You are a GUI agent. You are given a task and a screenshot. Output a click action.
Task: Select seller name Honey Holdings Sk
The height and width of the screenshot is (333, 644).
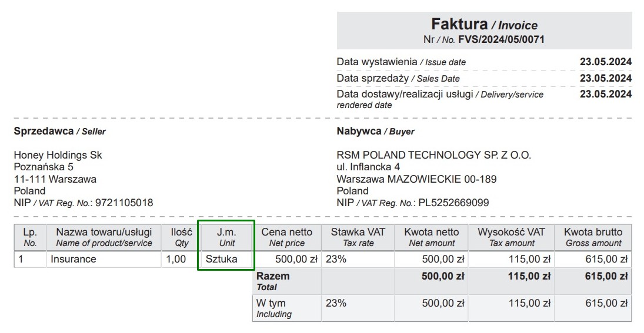[58, 155]
